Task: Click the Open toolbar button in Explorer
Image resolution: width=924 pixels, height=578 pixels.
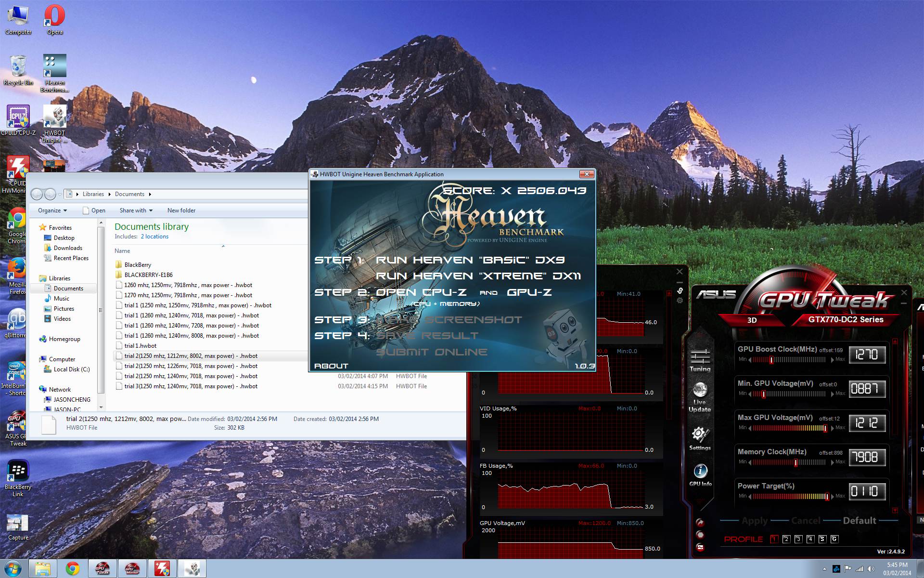Action: (94, 210)
